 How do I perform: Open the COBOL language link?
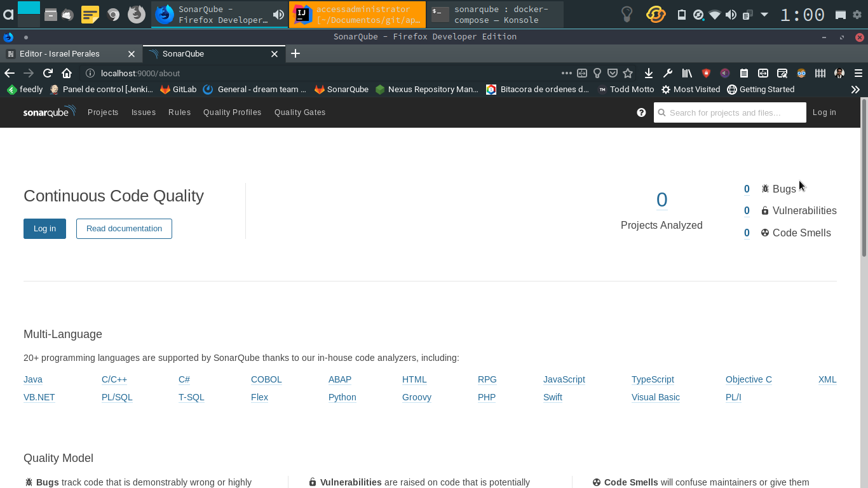pos(266,379)
